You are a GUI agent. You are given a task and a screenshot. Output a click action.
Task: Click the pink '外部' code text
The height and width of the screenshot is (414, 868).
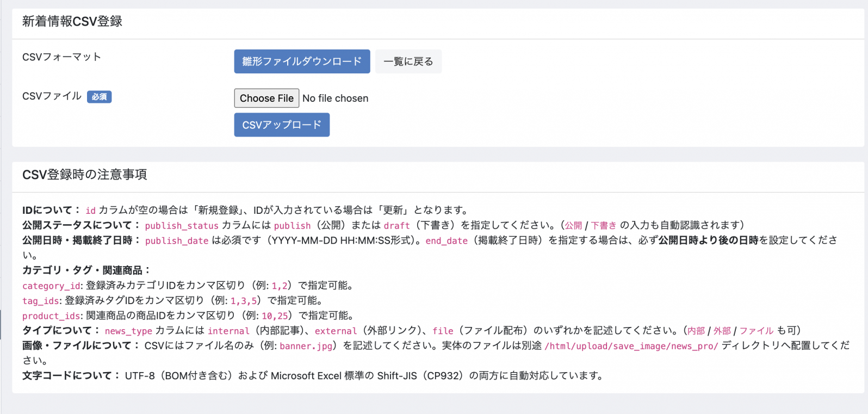[722, 331]
